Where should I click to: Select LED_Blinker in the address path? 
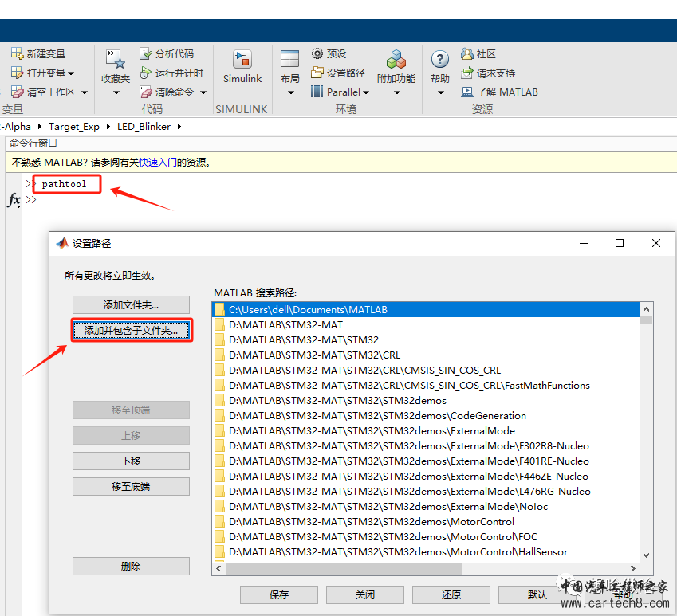[144, 127]
